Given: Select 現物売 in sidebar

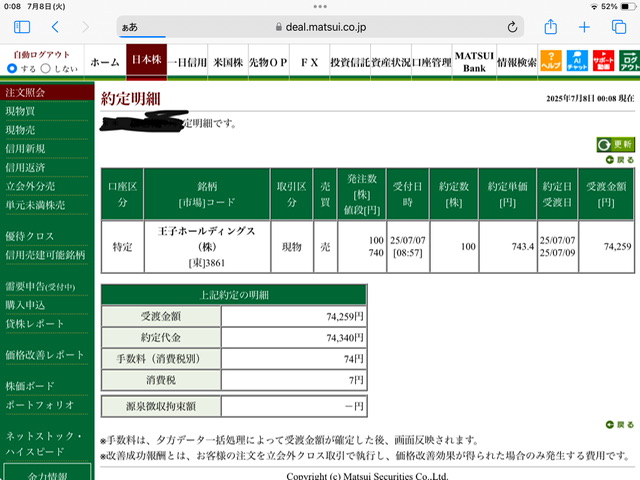Looking at the screenshot, I should click(20, 130).
